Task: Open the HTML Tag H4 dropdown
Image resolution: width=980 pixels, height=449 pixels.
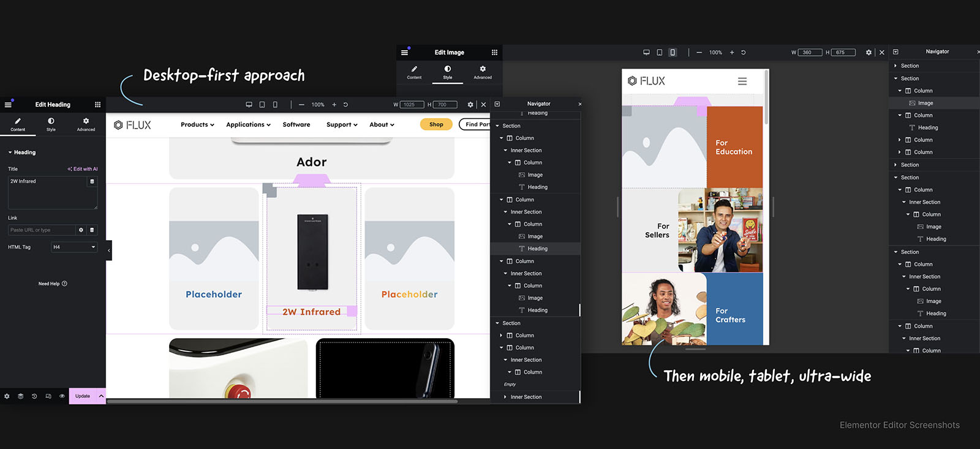Action: click(74, 247)
